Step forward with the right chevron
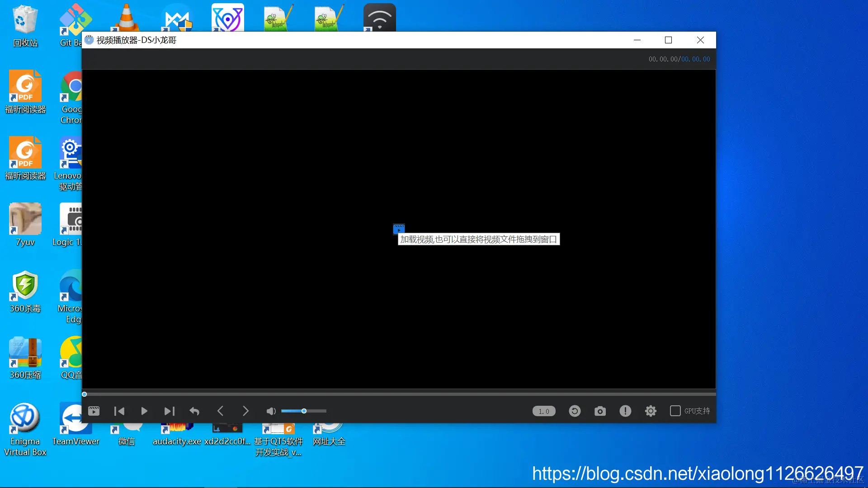This screenshot has width=868, height=488. (x=245, y=411)
